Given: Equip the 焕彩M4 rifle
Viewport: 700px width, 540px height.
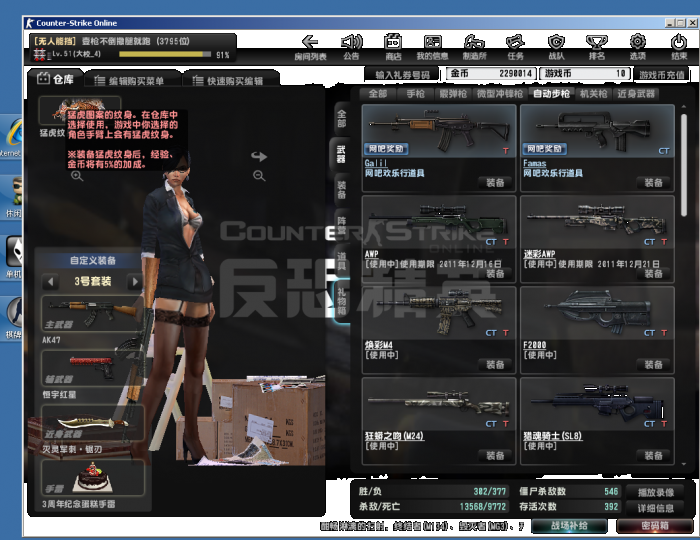Looking at the screenshot, I should (x=495, y=365).
